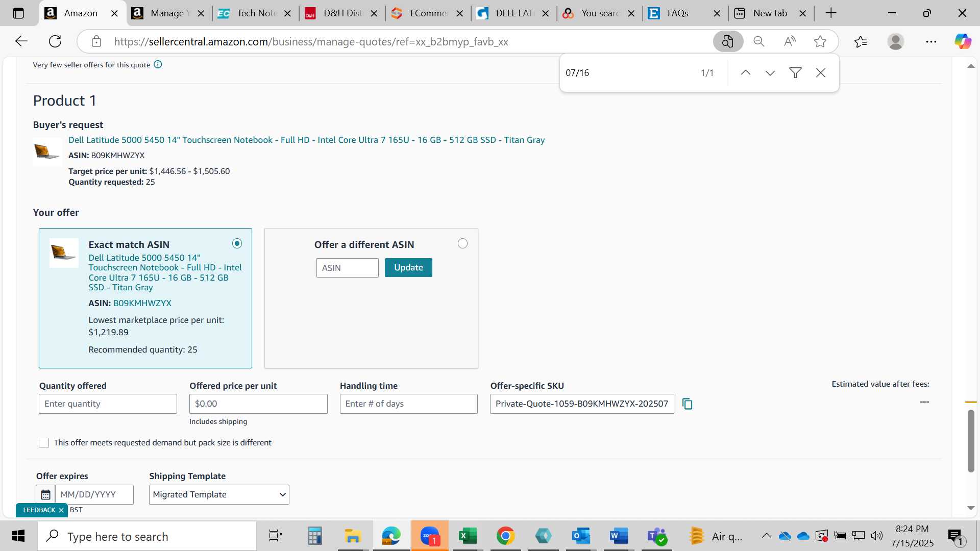Click the find bar text field
The image size is (980, 551).
[628, 73]
